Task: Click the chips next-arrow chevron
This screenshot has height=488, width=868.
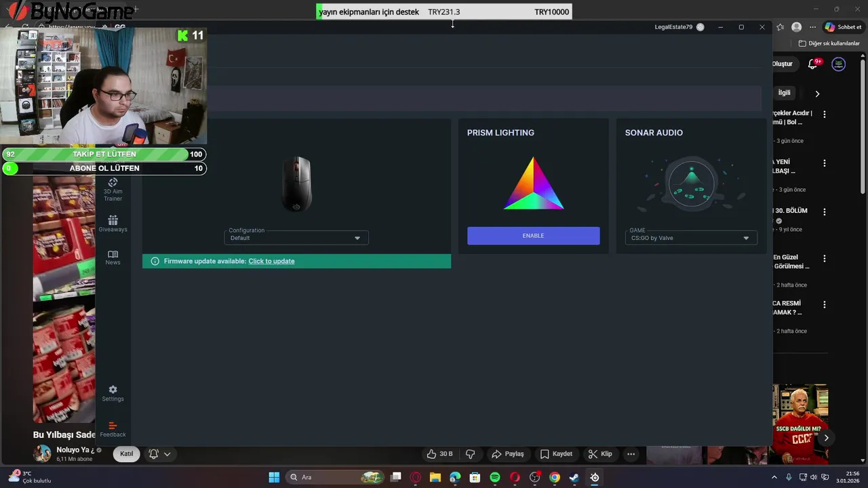Action: pos(817,94)
